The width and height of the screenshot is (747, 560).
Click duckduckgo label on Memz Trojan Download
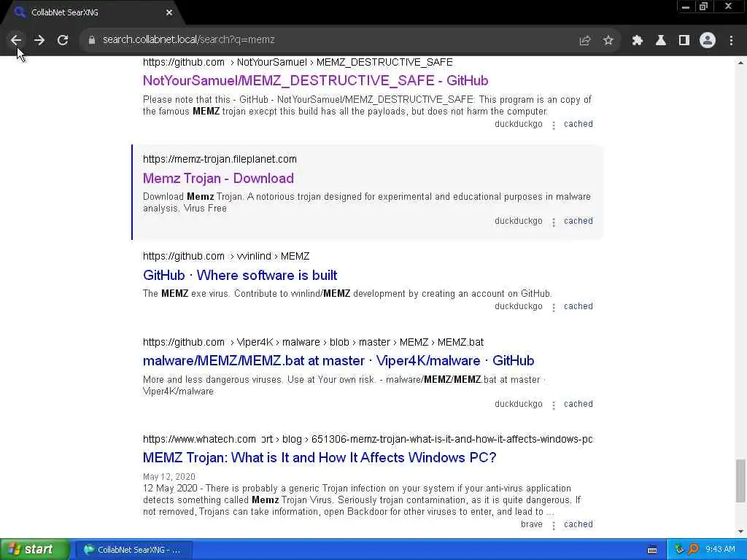point(519,221)
